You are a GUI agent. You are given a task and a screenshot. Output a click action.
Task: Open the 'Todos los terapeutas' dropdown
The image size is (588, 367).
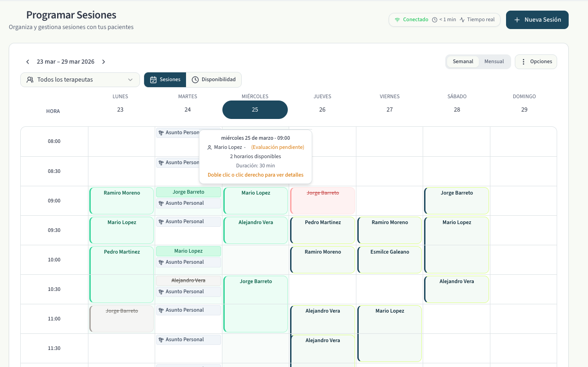coord(80,80)
